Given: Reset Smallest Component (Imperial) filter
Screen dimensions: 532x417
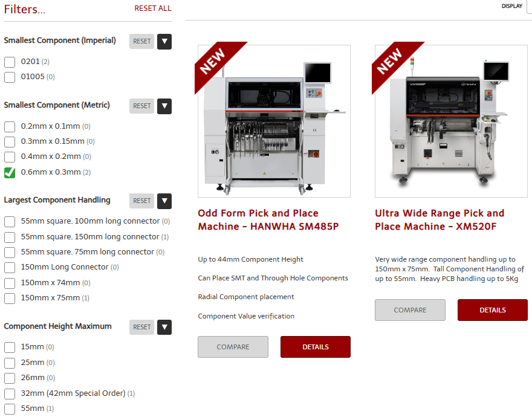Looking at the screenshot, I should tap(141, 41).
